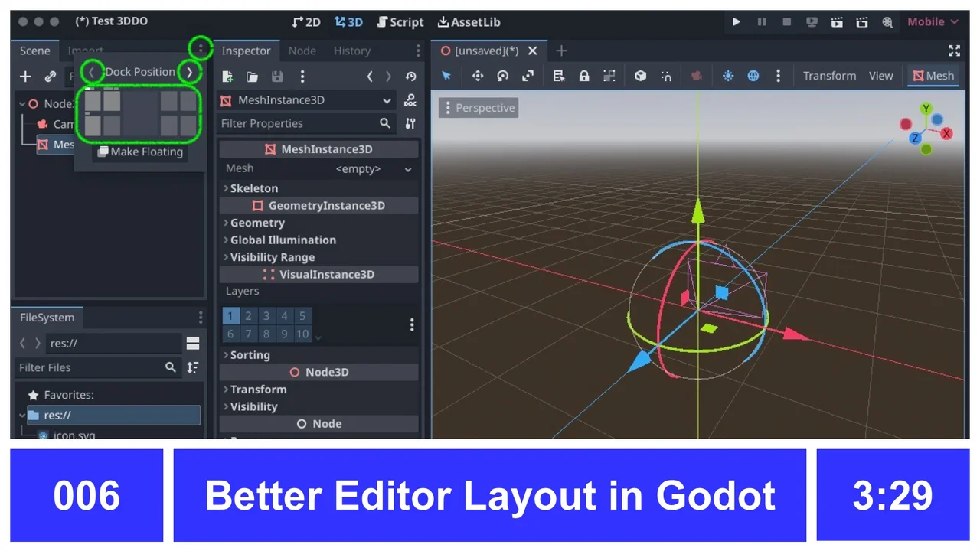The width and height of the screenshot is (980, 551).
Task: Click the Play project button
Action: click(x=736, y=22)
